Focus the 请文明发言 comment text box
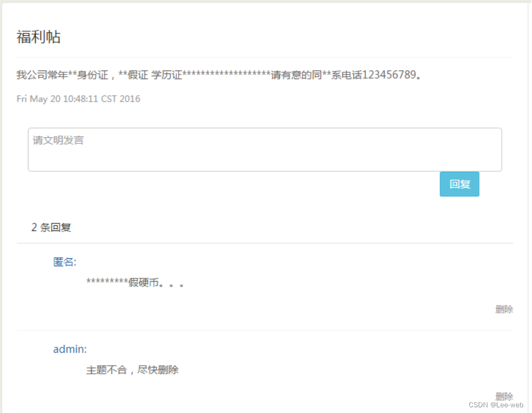532x413 pixels. [x=265, y=150]
